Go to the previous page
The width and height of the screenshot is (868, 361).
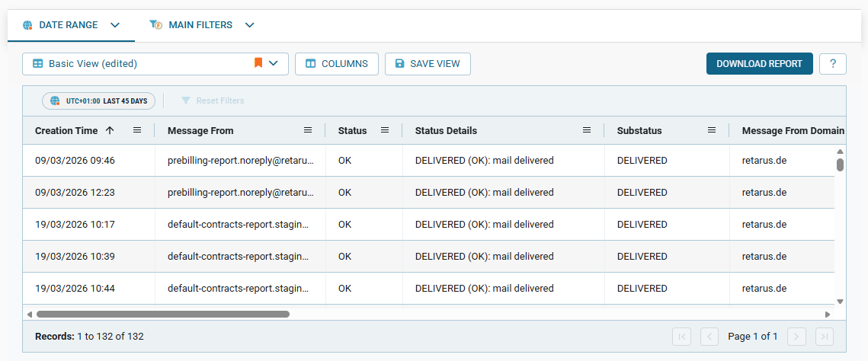709,336
